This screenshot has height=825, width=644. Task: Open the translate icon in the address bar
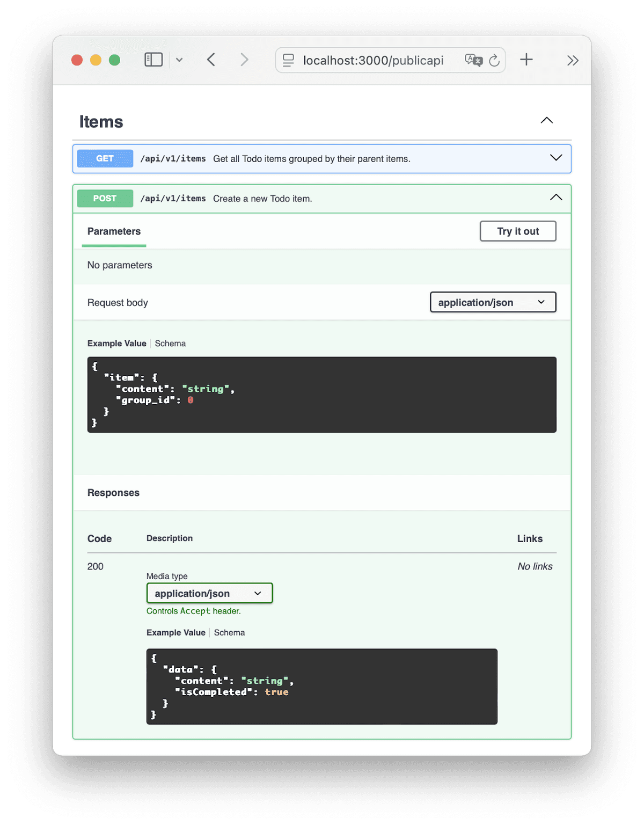tap(473, 60)
